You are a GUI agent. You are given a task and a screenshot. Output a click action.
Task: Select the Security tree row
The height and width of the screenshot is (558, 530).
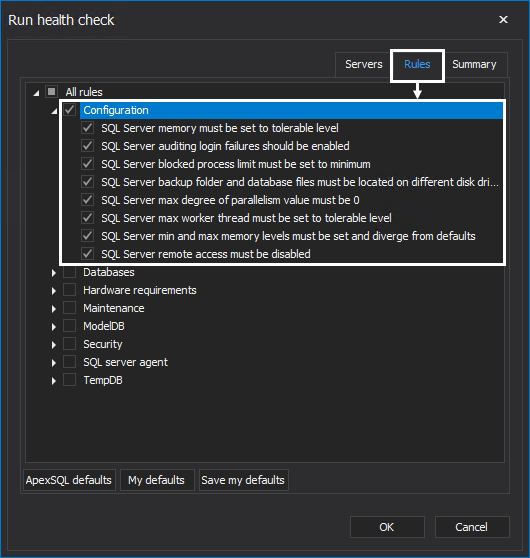pos(103,344)
